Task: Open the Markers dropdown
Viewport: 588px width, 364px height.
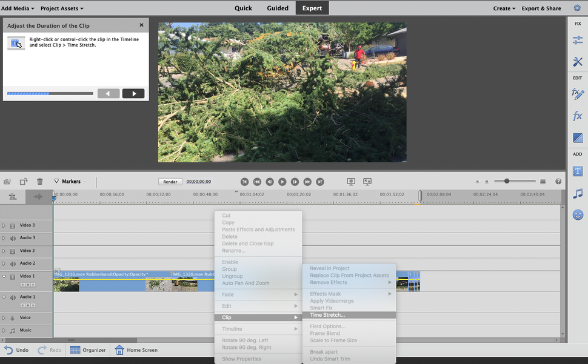Action: (71, 181)
